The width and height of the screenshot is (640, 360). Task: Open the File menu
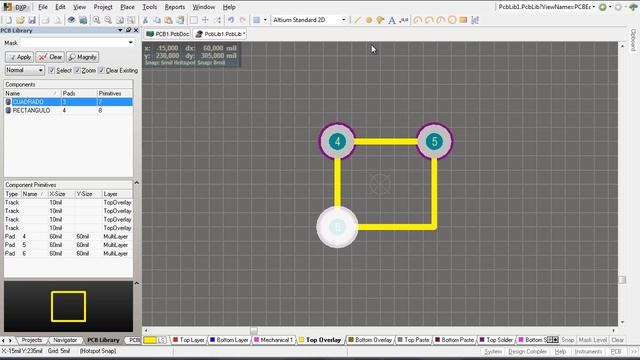[x=42, y=7]
